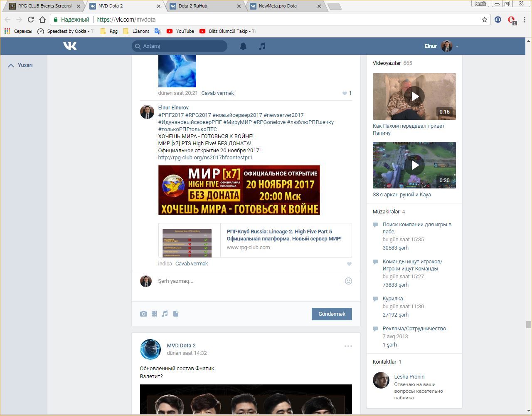Open Lesha Pronin contact profile
The image size is (532, 416).
409,377
